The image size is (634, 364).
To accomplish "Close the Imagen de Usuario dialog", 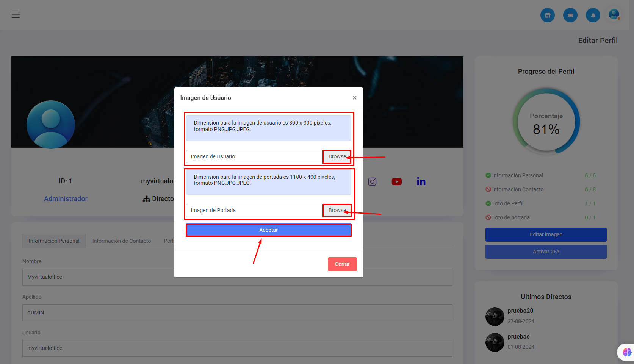I will [x=354, y=98].
